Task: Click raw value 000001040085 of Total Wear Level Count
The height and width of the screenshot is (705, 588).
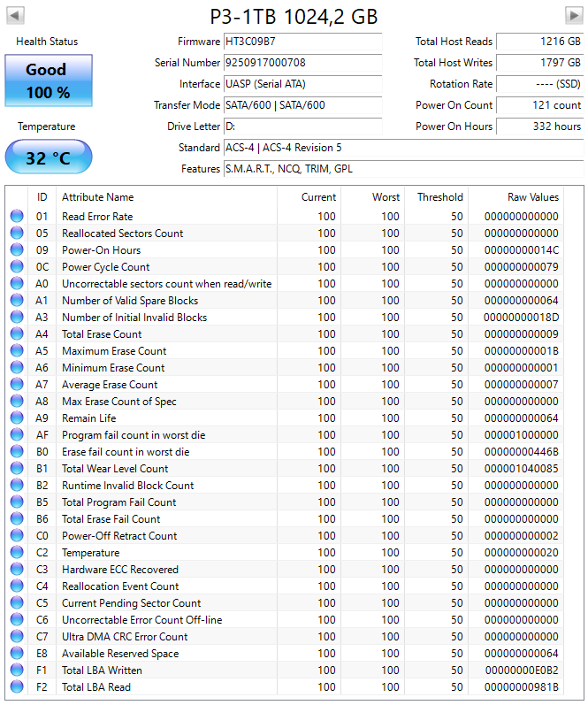Action: [522, 469]
